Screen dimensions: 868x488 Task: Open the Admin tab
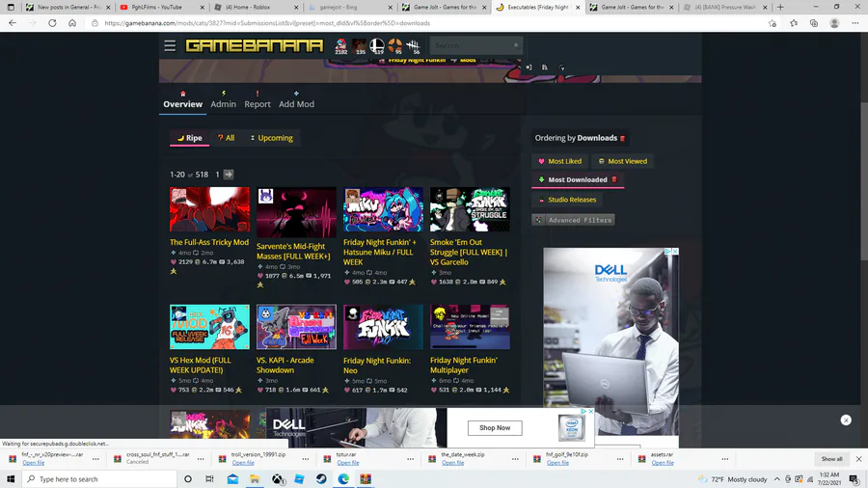coord(223,99)
